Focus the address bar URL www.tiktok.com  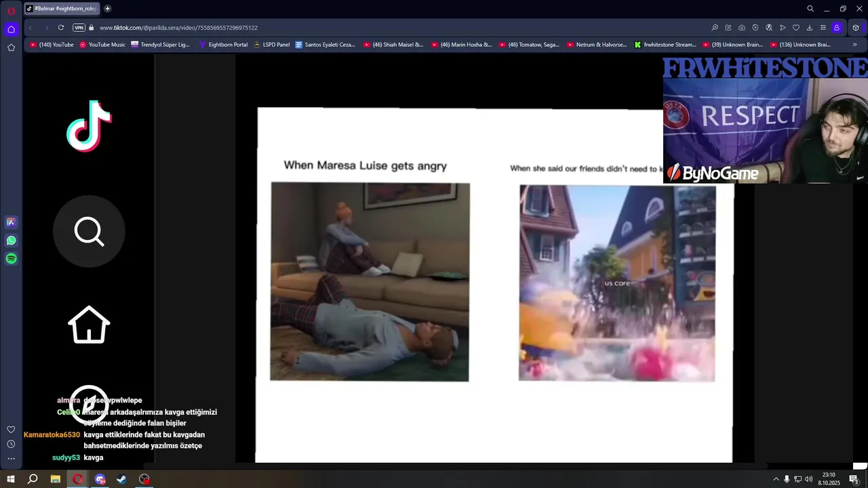[178, 28]
